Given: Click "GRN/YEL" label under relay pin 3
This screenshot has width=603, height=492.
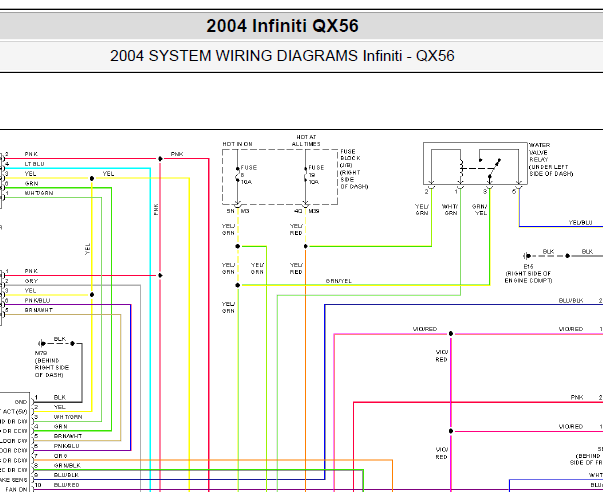Looking at the screenshot, I should click(x=480, y=210).
